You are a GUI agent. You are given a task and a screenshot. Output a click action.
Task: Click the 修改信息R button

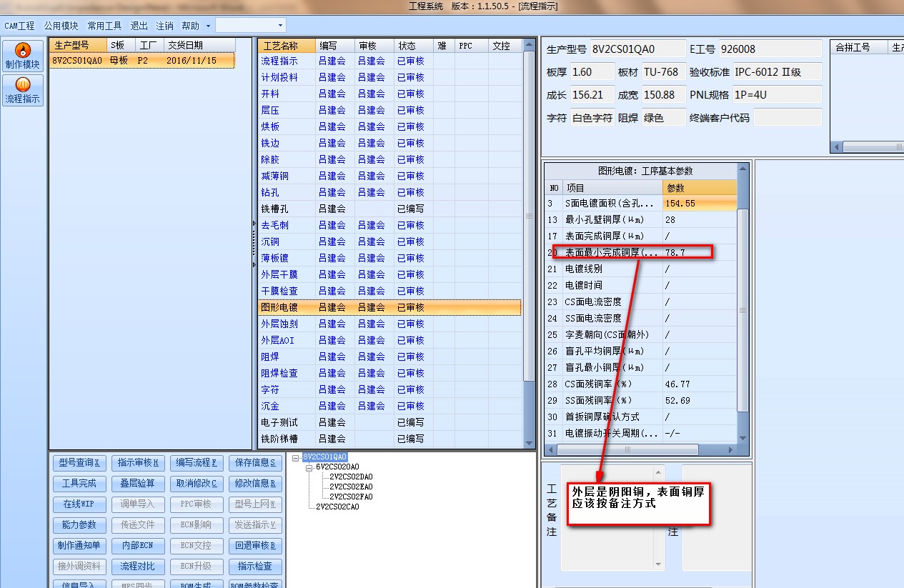pyautogui.click(x=255, y=484)
